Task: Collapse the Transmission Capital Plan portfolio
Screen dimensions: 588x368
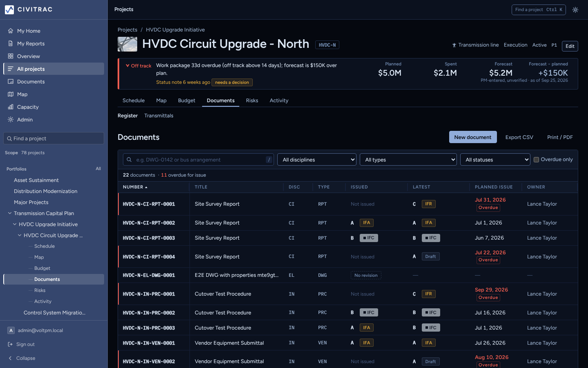Action: click(10, 213)
